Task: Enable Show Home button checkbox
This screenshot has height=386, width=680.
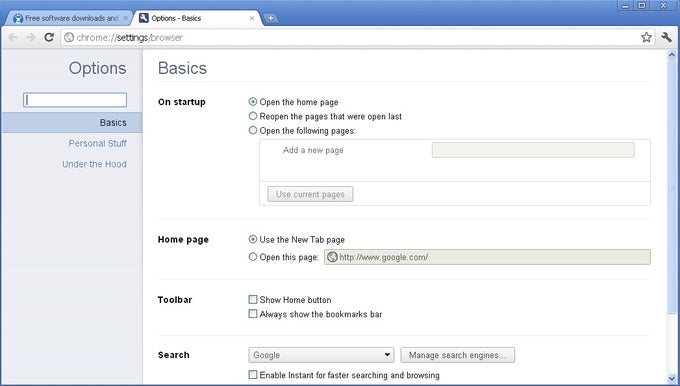Action: click(253, 299)
